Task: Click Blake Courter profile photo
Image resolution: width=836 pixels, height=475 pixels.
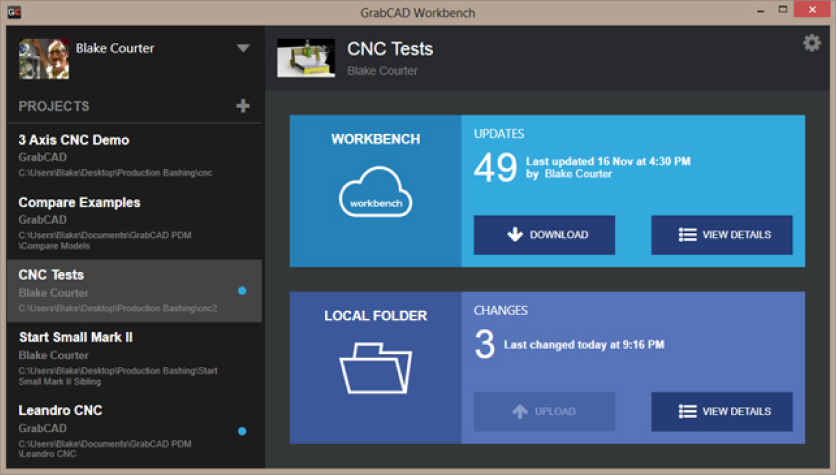Action: click(44, 59)
